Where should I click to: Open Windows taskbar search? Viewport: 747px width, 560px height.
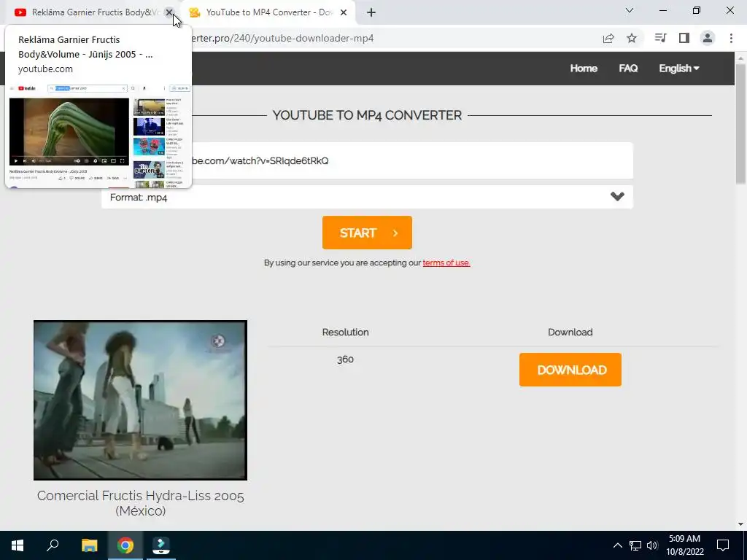(x=53, y=545)
